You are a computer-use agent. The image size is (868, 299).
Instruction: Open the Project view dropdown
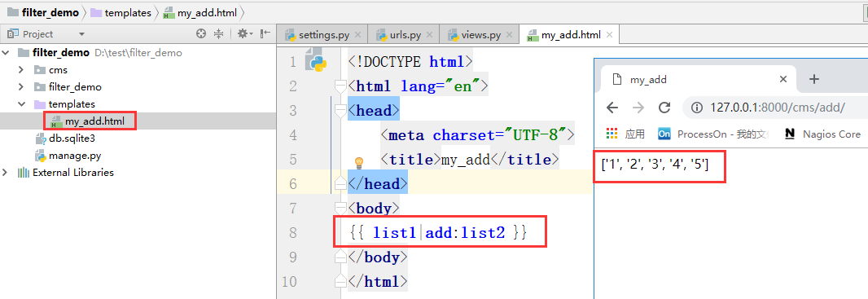coord(82,34)
